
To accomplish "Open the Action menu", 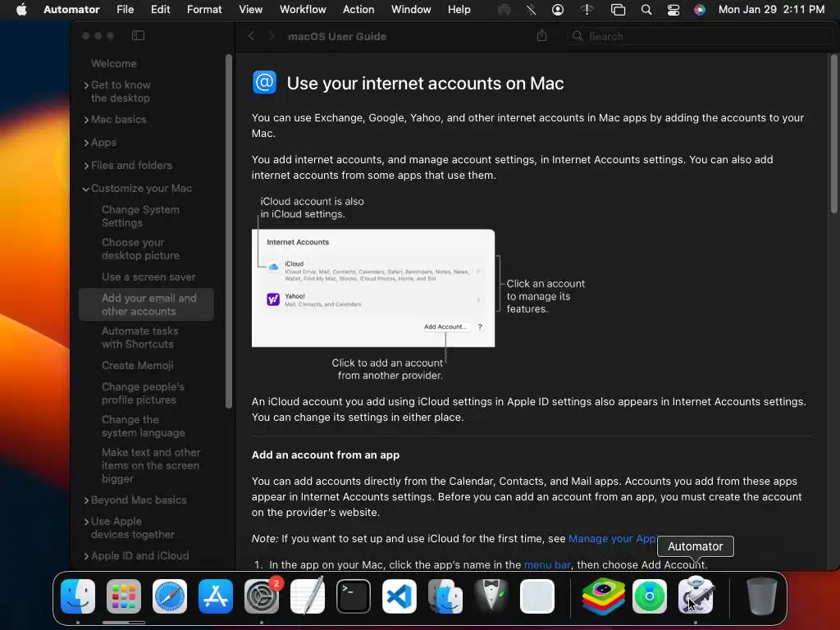I will 358,9.
